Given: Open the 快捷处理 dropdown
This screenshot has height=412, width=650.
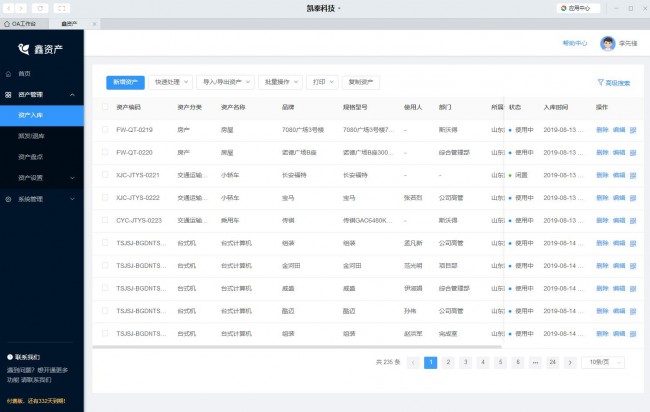Looking at the screenshot, I should tap(170, 82).
